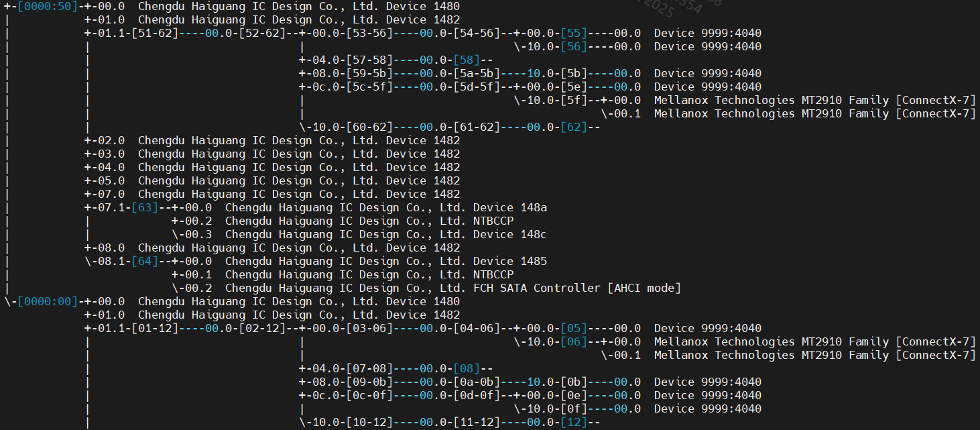Click NTBCCP text under bus [64]

tap(493, 274)
